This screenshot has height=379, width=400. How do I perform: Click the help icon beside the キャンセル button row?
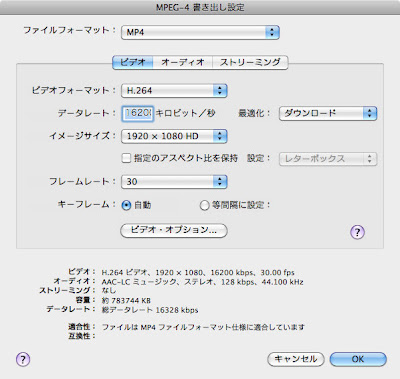click(x=23, y=359)
